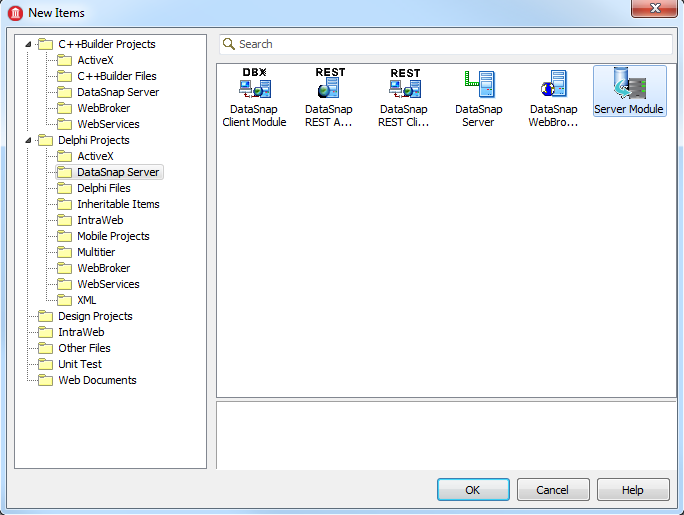The width and height of the screenshot is (684, 515).
Task: Select WebBroker under Delphi Projects
Action: coord(103,268)
